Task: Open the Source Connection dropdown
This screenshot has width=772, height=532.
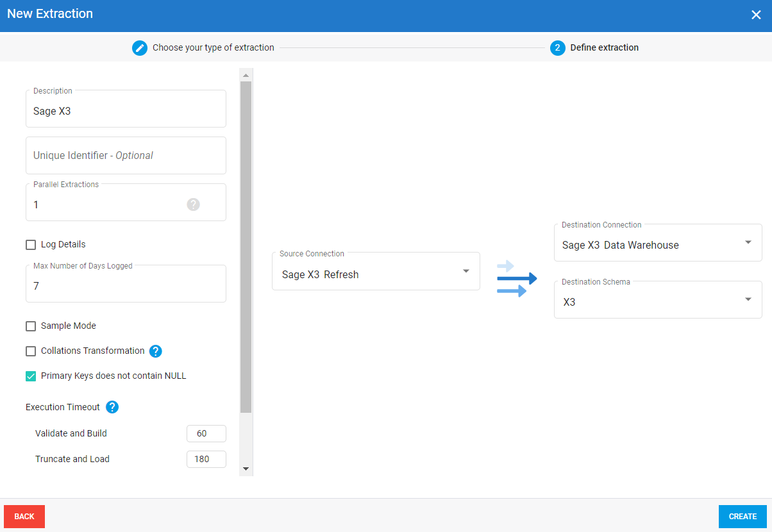Action: click(x=376, y=272)
